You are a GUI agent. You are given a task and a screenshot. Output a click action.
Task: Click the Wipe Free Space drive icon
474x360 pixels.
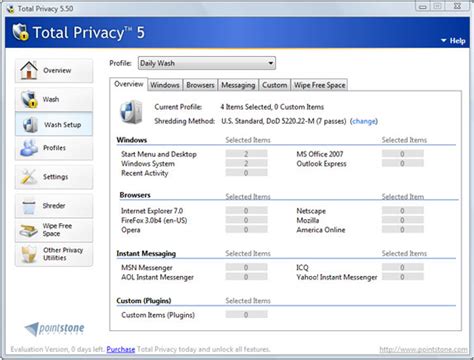point(29,230)
